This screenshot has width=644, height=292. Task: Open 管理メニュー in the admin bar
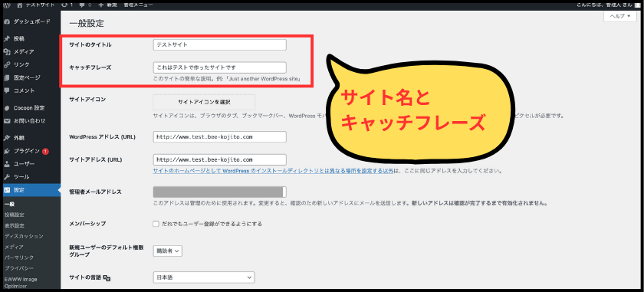point(137,5)
